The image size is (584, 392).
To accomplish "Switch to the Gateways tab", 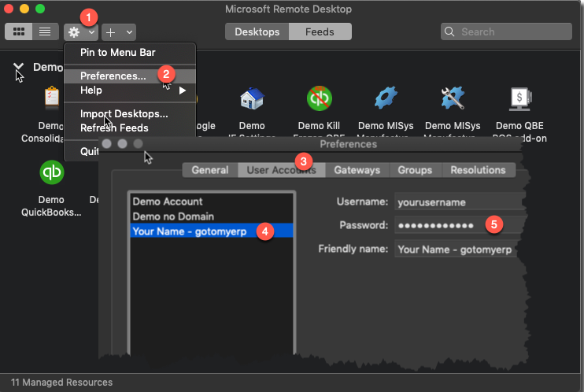I will [357, 170].
